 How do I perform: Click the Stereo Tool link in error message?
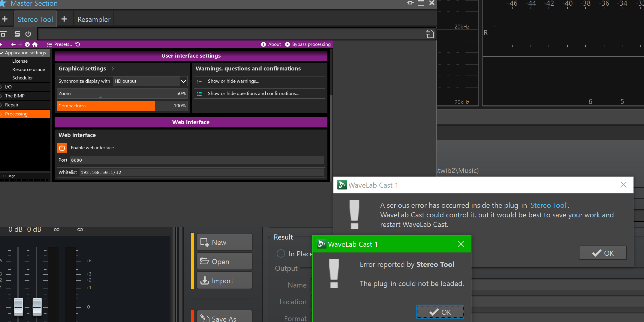point(548,205)
